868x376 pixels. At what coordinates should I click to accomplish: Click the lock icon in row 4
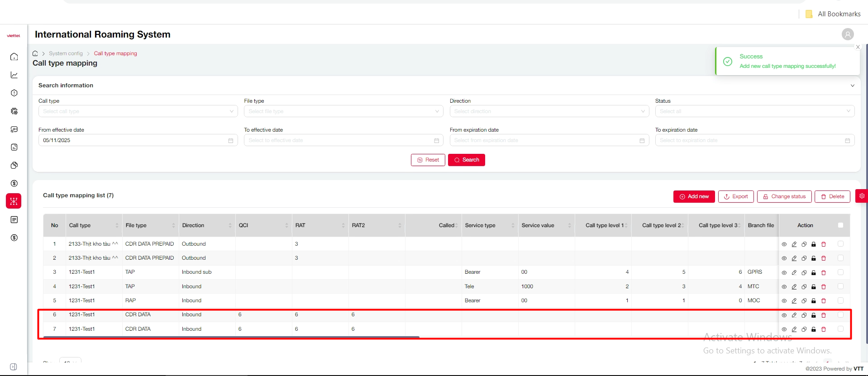tap(814, 287)
